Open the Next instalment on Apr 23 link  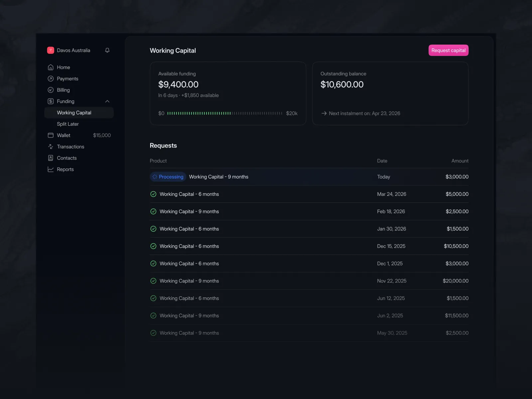(361, 113)
